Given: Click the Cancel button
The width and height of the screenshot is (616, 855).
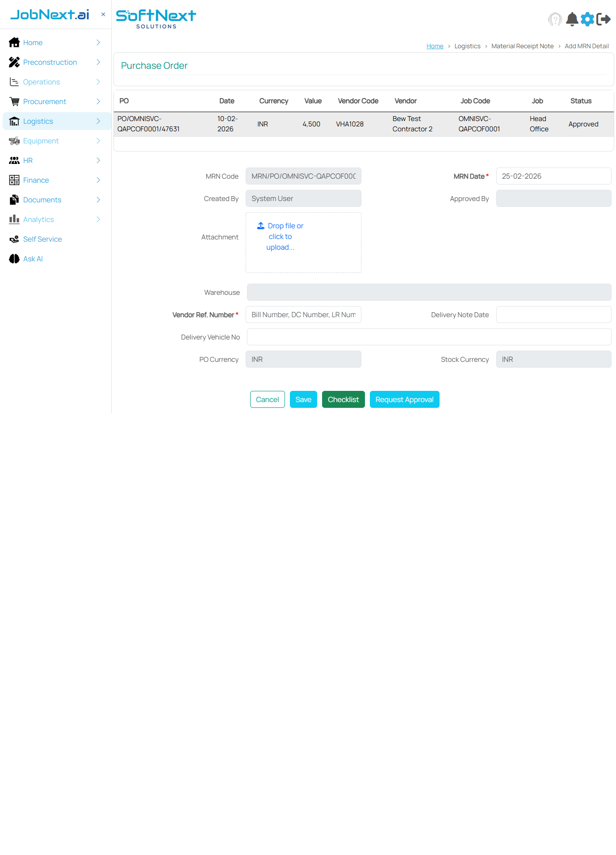Looking at the screenshot, I should click(x=268, y=399).
